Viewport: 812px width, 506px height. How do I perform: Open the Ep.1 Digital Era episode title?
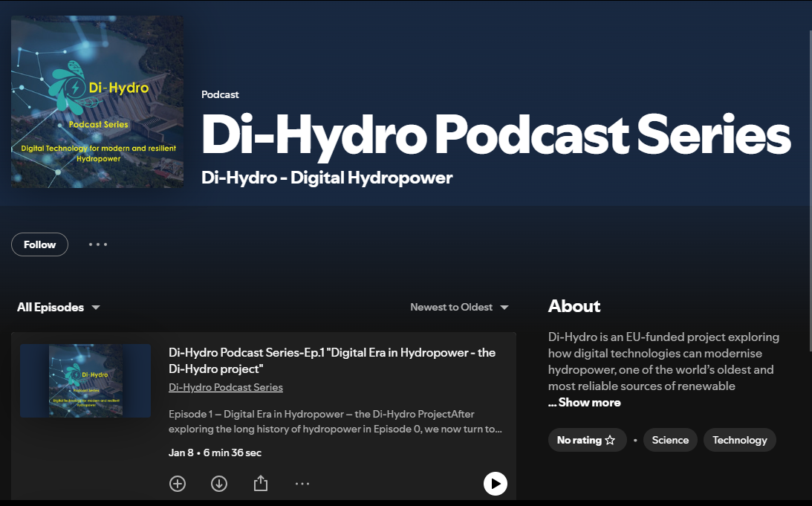pyautogui.click(x=331, y=360)
